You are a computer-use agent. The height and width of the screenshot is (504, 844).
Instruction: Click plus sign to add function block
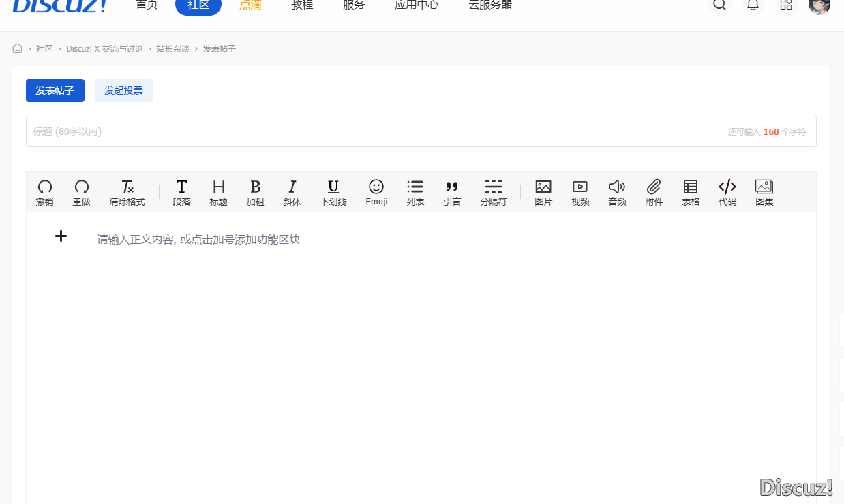coord(61,236)
